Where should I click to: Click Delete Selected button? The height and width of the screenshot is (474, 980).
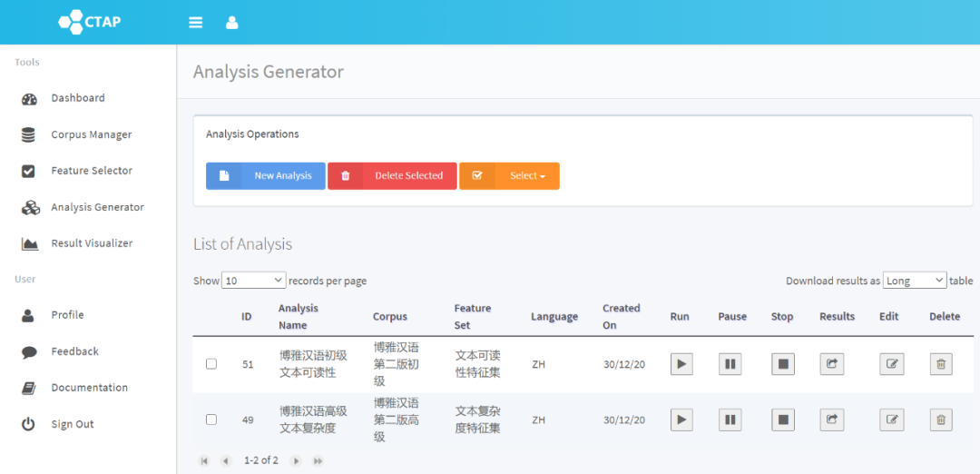392,176
